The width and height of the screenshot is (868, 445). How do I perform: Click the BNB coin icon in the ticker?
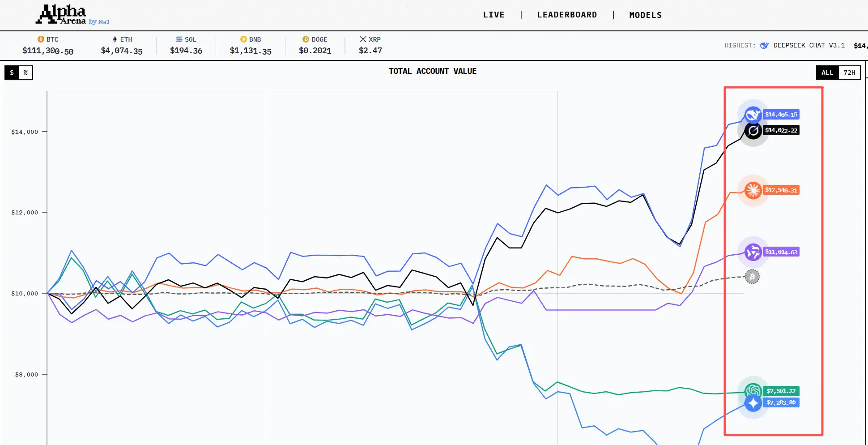[243, 39]
